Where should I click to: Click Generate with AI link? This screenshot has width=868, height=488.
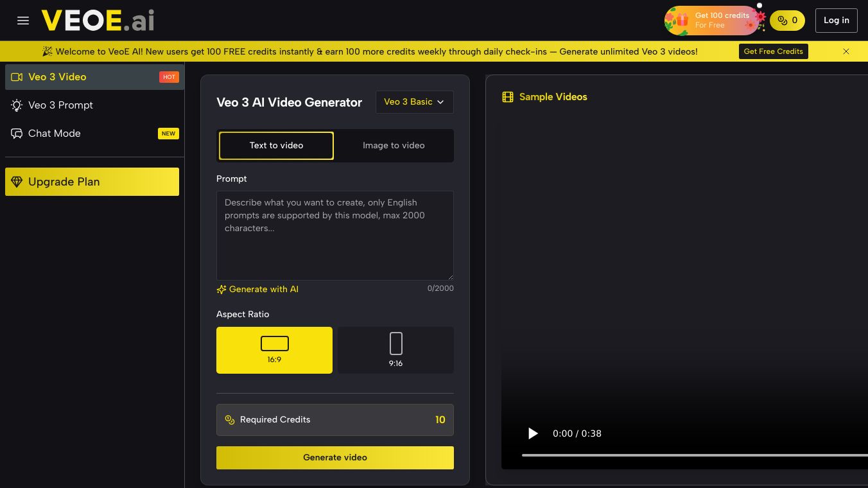[264, 290]
